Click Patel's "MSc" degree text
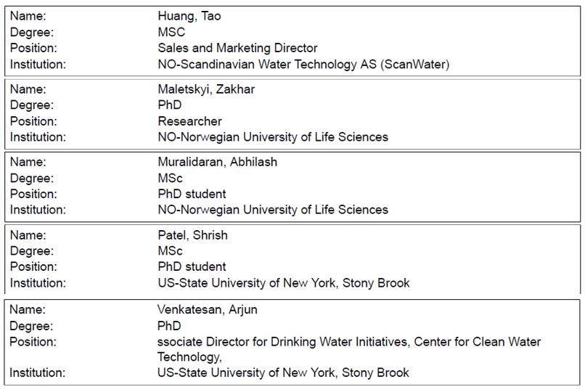 (171, 251)
